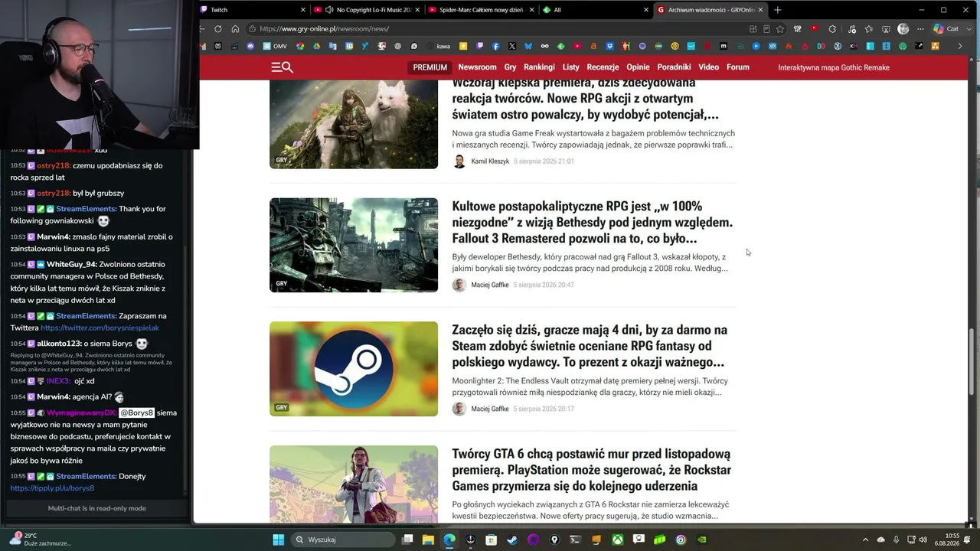The width and height of the screenshot is (980, 551).
Task: Mute the Lo-Fi Music tab audio
Action: pos(328,10)
